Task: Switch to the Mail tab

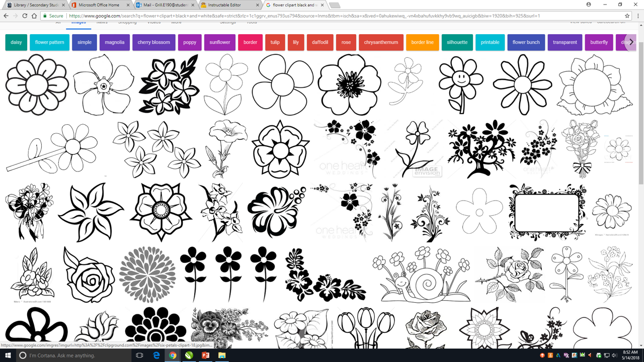Action: (x=165, y=5)
